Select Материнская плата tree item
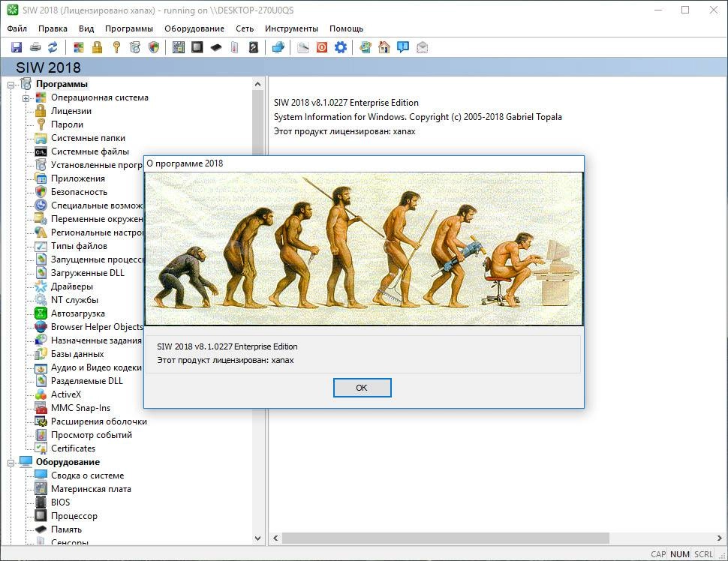The height and width of the screenshot is (561, 728). click(91, 488)
